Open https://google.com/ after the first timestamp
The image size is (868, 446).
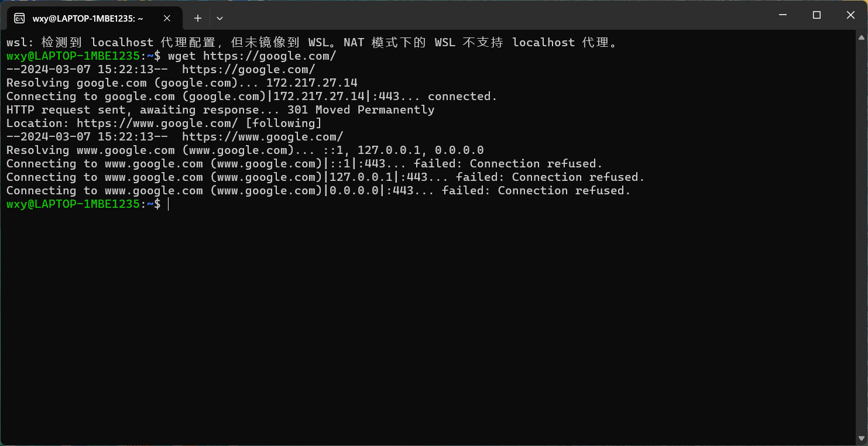click(x=249, y=70)
